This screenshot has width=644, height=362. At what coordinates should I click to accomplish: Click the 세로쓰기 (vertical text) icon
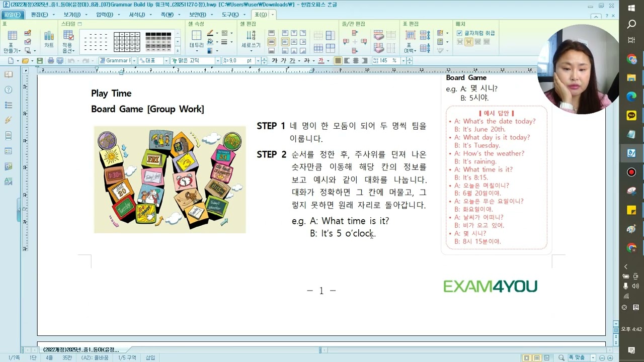pyautogui.click(x=251, y=35)
